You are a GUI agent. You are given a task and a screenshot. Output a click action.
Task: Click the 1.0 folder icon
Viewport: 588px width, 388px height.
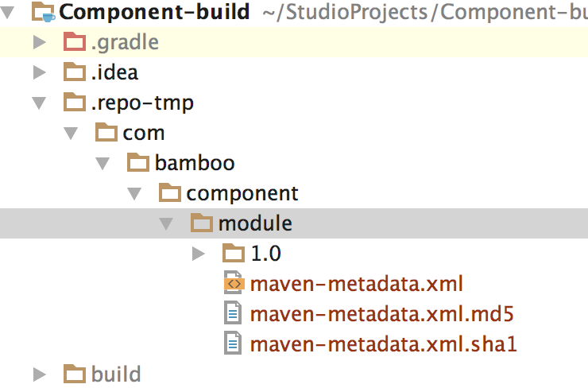(234, 254)
